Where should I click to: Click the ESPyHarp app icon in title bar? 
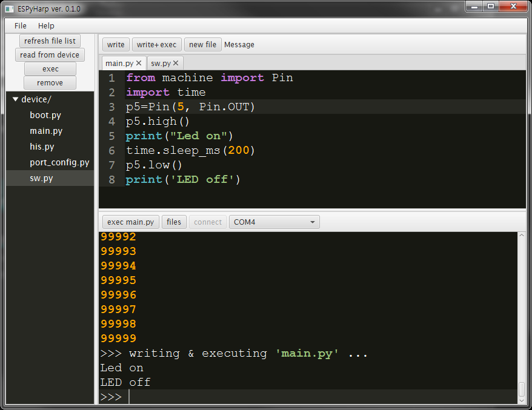tap(10, 9)
